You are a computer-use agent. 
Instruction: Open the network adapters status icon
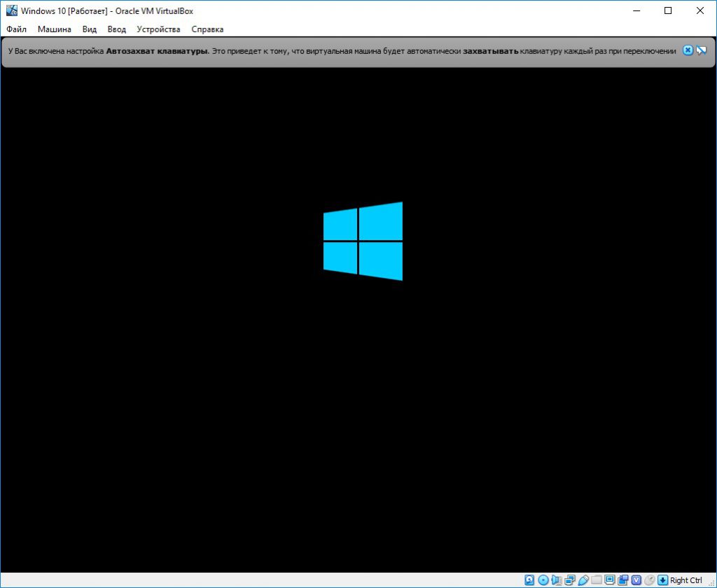pos(570,580)
